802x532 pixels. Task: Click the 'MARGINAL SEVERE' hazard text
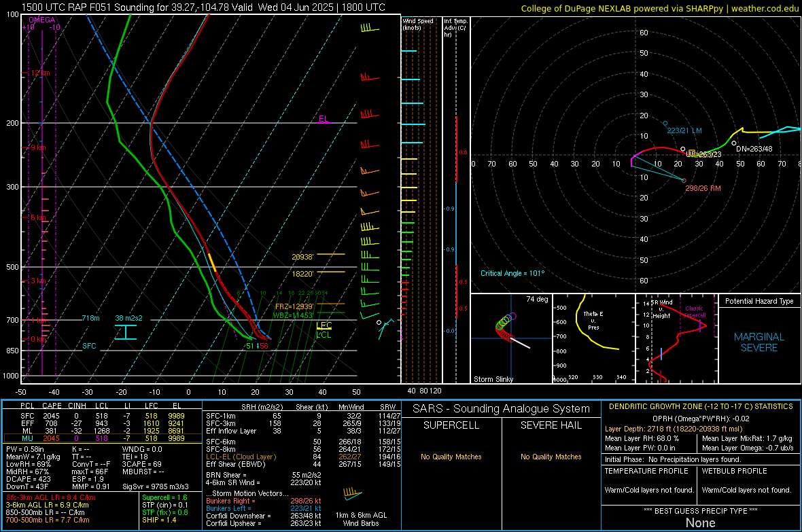coord(759,342)
